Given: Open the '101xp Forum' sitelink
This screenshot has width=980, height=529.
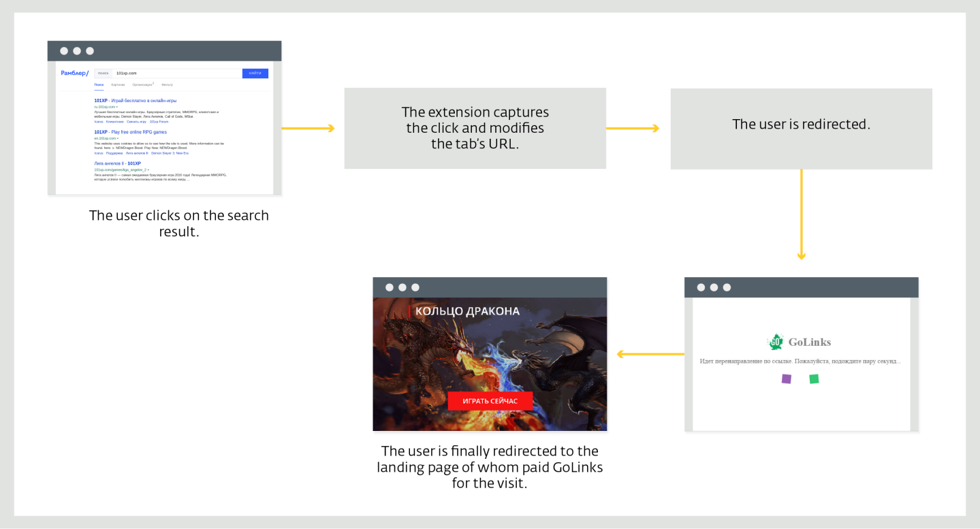Looking at the screenshot, I should [x=159, y=122].
